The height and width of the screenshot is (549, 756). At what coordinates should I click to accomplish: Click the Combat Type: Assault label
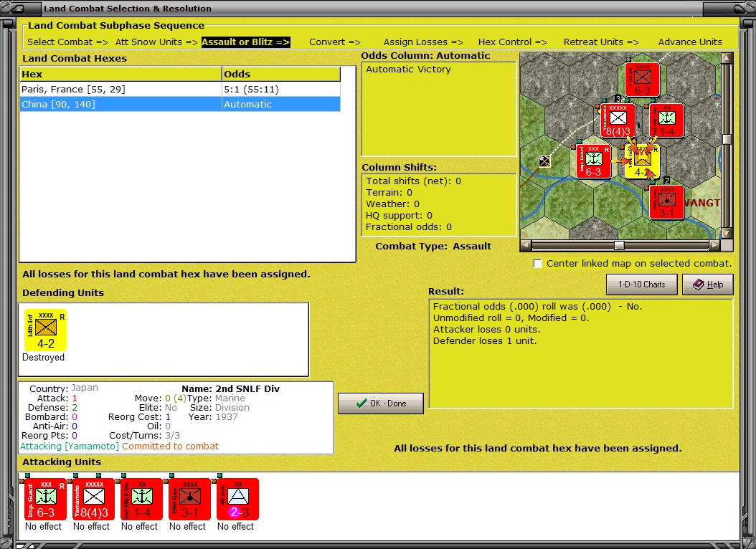pos(433,246)
